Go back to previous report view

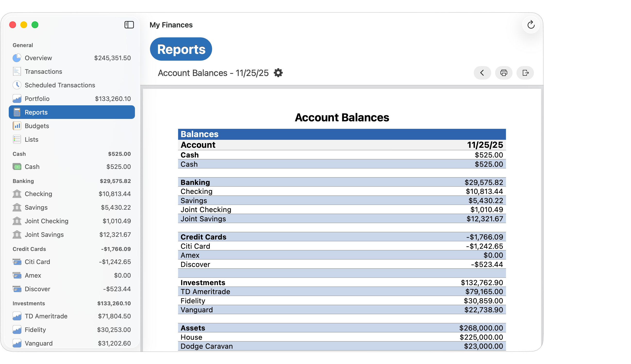(482, 73)
